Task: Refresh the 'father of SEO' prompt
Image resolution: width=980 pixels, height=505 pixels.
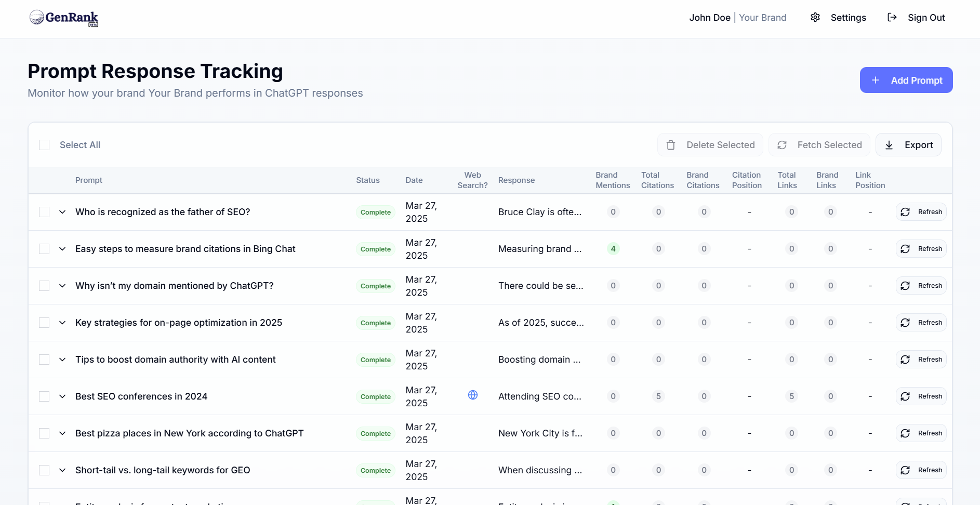Action: (921, 212)
